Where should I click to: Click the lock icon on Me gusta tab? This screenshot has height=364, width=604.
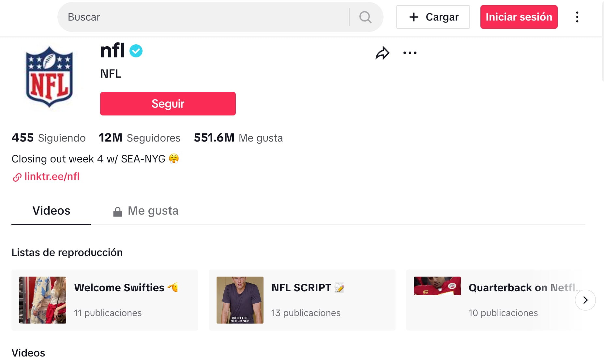tap(117, 212)
